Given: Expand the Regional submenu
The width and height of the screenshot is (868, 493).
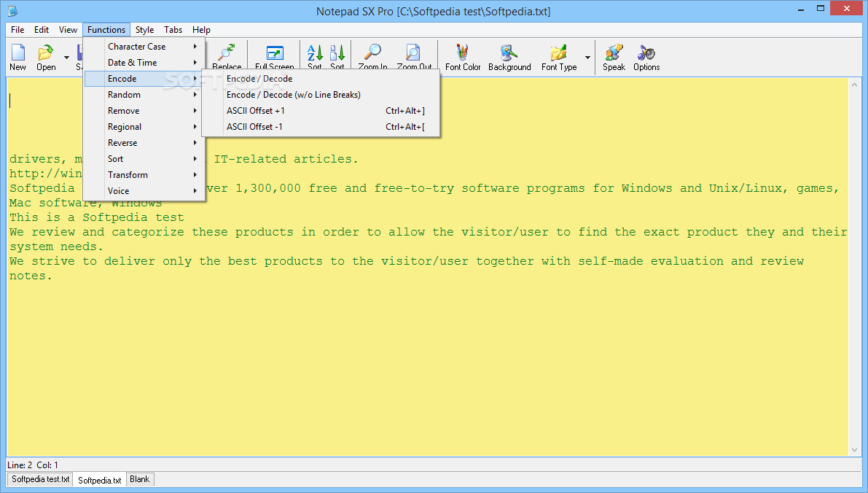Looking at the screenshot, I should tap(144, 127).
